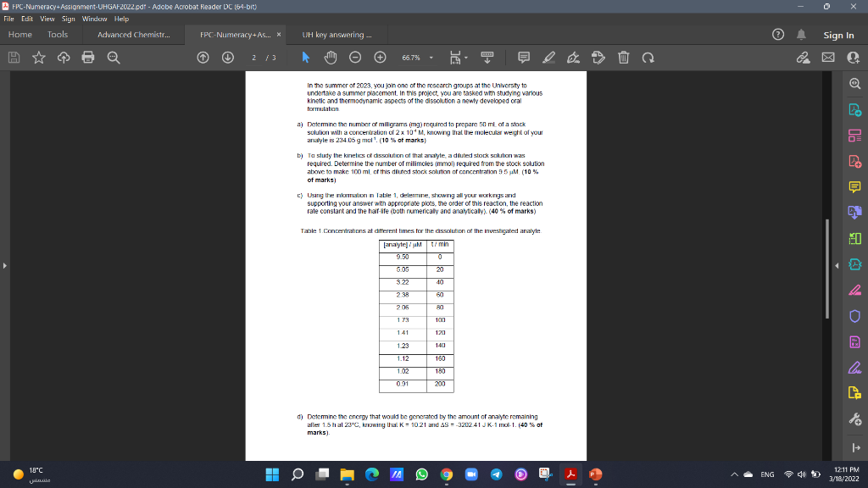This screenshot has width=868, height=488.
Task: Open the 18°C weather widget
Action: click(32, 474)
